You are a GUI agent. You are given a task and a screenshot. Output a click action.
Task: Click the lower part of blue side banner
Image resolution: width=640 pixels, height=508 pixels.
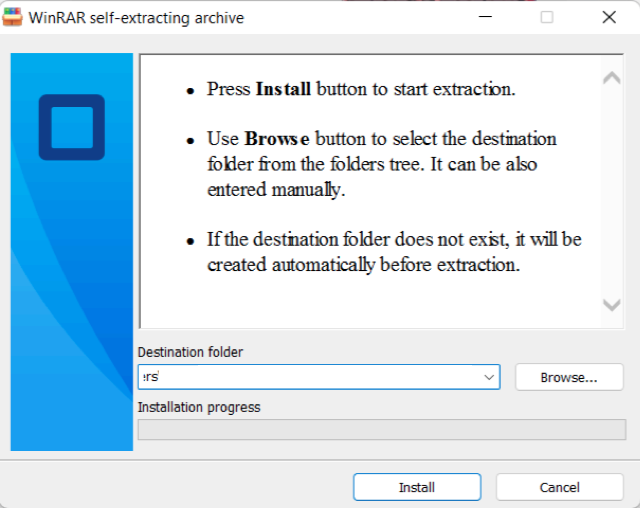coord(71,380)
